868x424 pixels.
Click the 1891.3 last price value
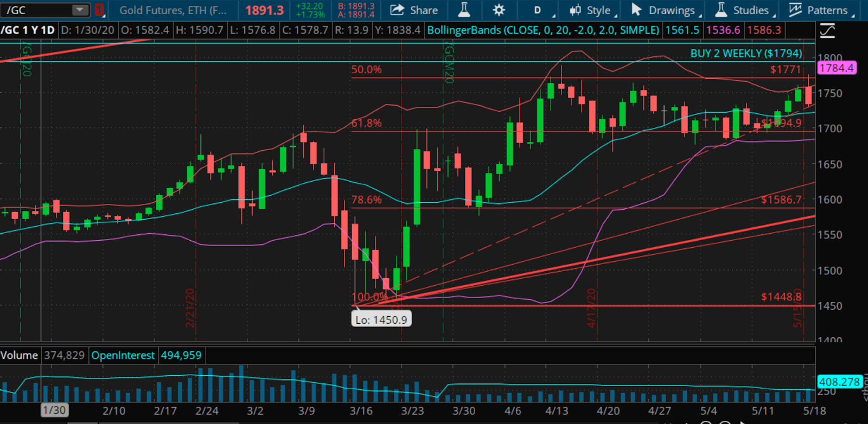coord(264,10)
